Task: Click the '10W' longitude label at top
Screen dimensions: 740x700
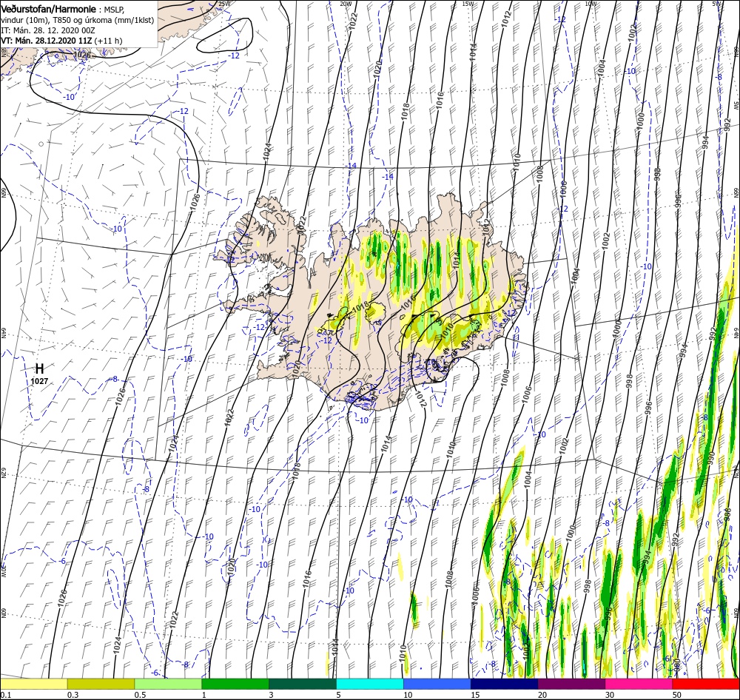Action: (591, 3)
